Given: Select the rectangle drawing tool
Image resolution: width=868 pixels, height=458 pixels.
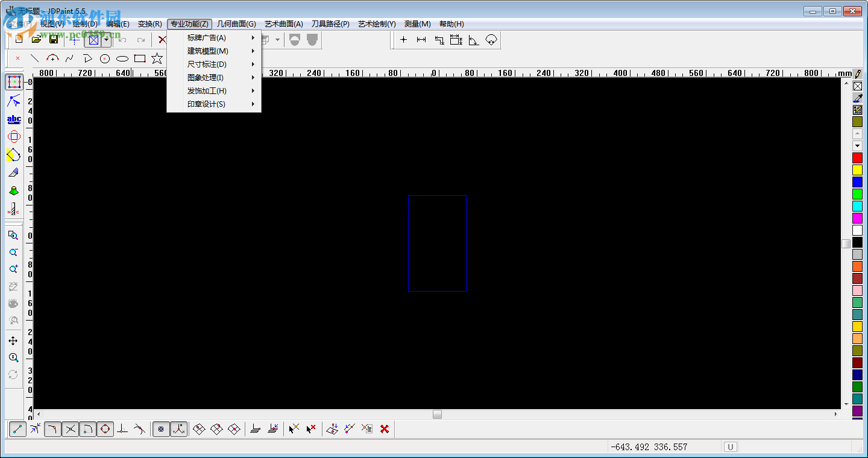Looking at the screenshot, I should [140, 58].
